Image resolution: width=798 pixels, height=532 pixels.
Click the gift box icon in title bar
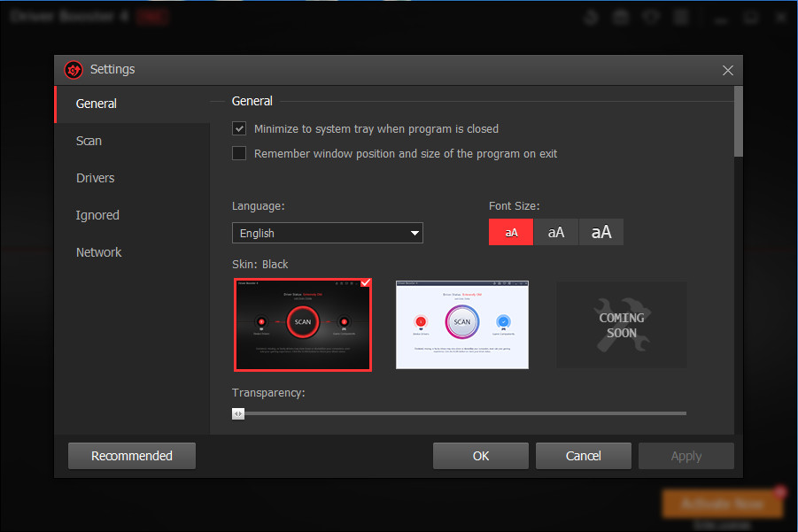tap(620, 16)
